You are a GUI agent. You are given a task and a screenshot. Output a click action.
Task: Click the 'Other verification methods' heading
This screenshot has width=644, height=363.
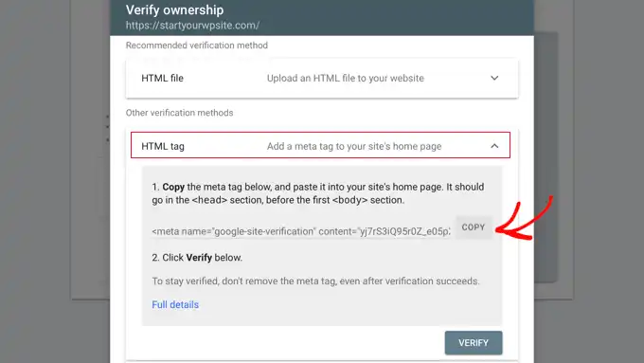click(180, 113)
